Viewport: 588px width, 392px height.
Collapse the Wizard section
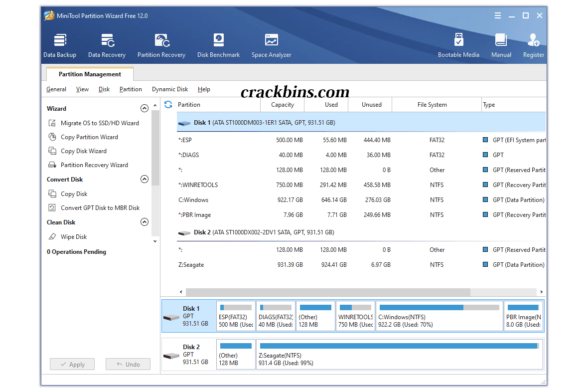coord(144,108)
